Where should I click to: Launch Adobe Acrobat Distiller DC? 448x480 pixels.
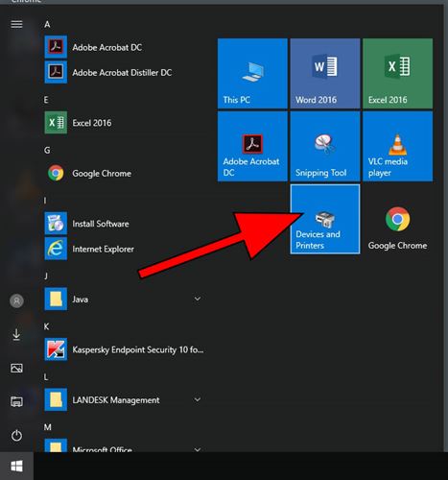pos(125,72)
